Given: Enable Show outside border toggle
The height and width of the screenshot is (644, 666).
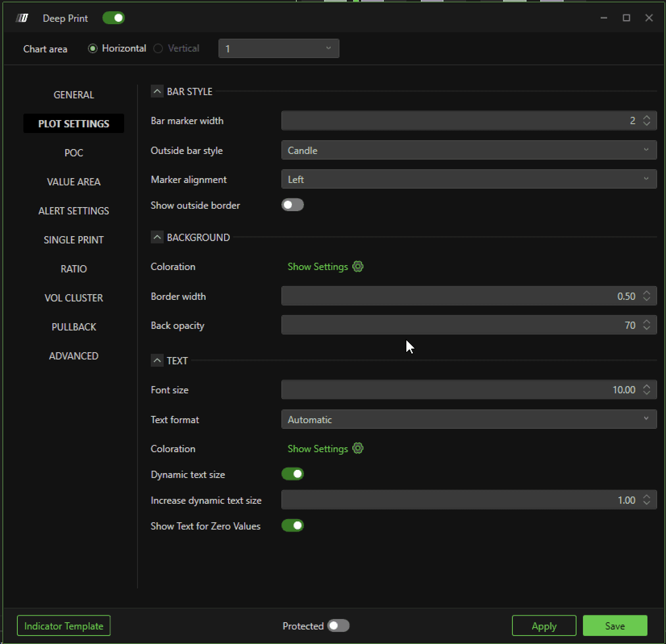Looking at the screenshot, I should (293, 205).
